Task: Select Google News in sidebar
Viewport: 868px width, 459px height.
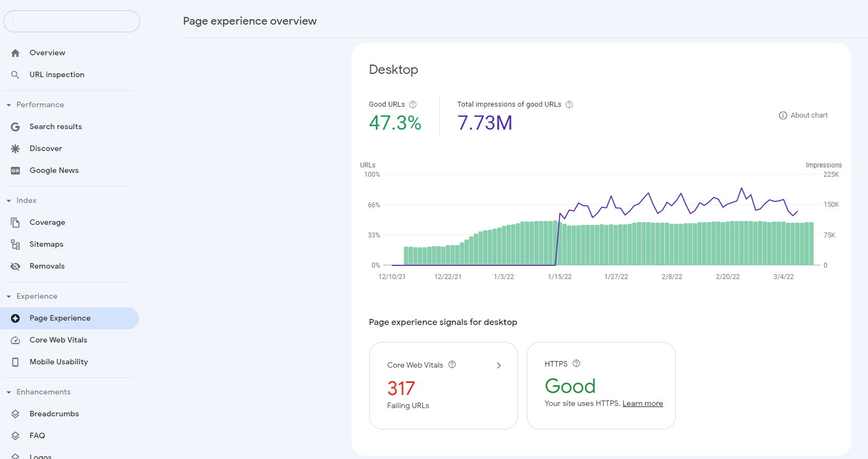Action: [70, 171]
